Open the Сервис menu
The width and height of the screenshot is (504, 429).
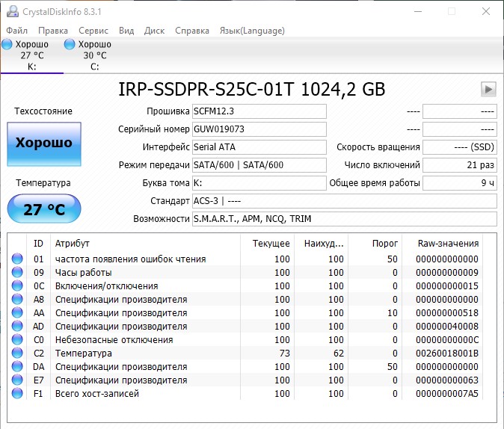(x=93, y=31)
